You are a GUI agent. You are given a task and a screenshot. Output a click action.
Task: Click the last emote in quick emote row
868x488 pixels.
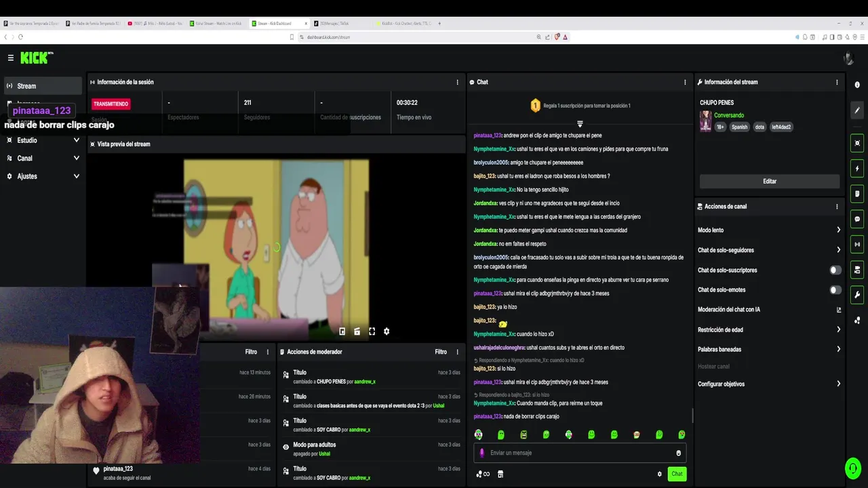click(682, 434)
